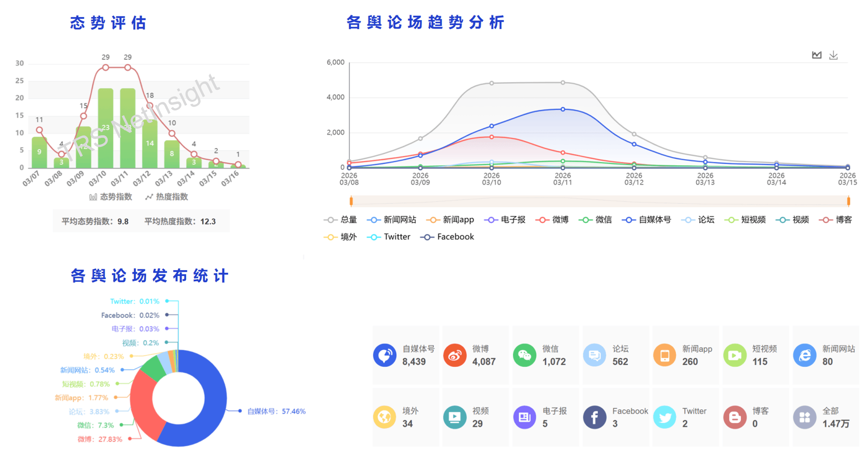Image resolution: width=868 pixels, height=473 pixels.
Task: Click right handle of date range slider
Action: [848, 201]
